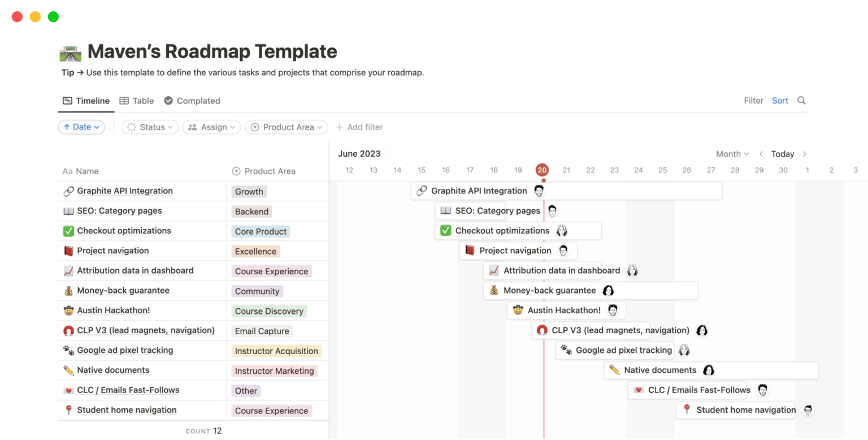
Task: Click the red 20 today marker
Action: coord(542,169)
